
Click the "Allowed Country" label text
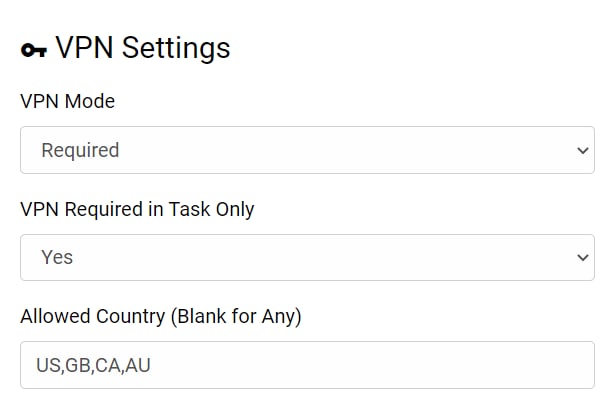point(93,316)
